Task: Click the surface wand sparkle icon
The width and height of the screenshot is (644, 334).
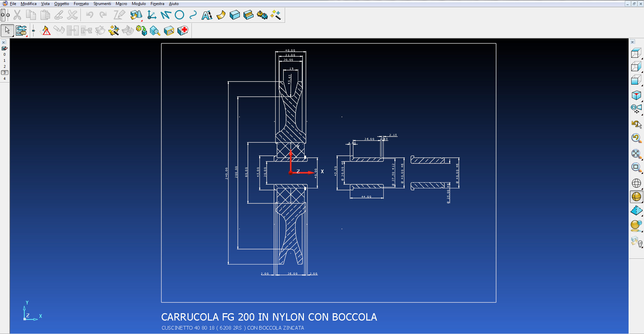Action: [114, 31]
